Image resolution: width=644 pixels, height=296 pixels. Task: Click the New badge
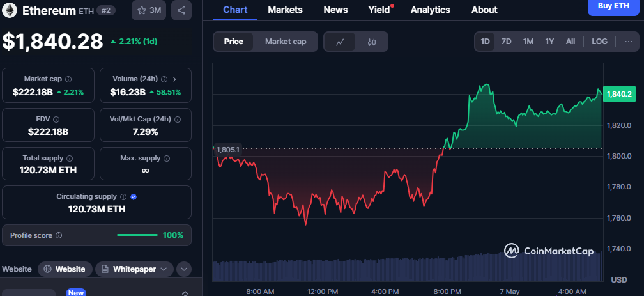[76, 293]
